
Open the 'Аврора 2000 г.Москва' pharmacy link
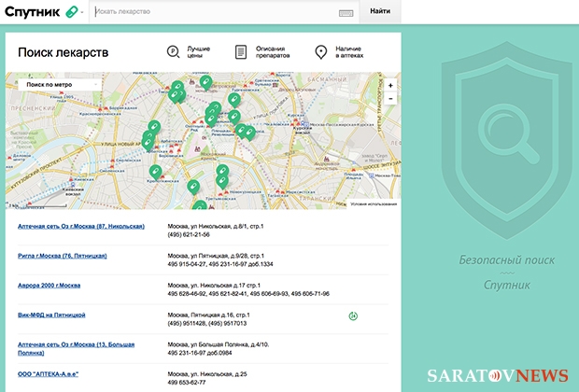pyautogui.click(x=49, y=285)
